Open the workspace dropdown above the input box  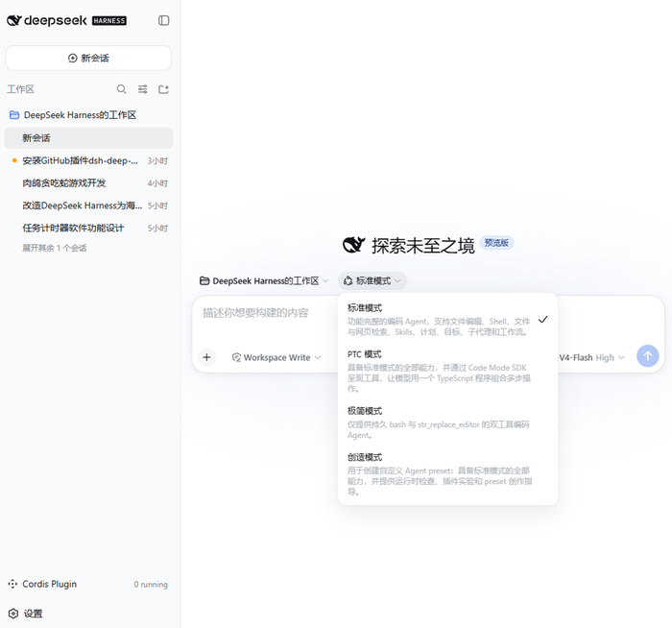click(264, 280)
